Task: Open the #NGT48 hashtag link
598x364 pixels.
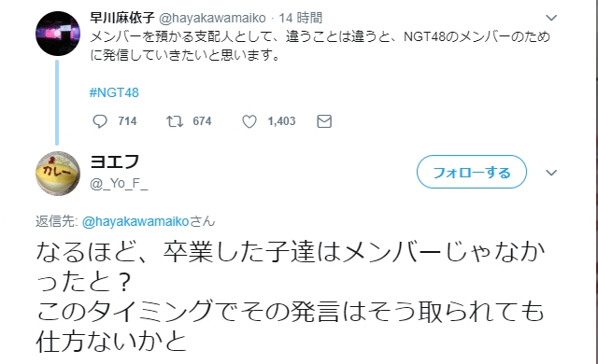Action: pos(114,92)
